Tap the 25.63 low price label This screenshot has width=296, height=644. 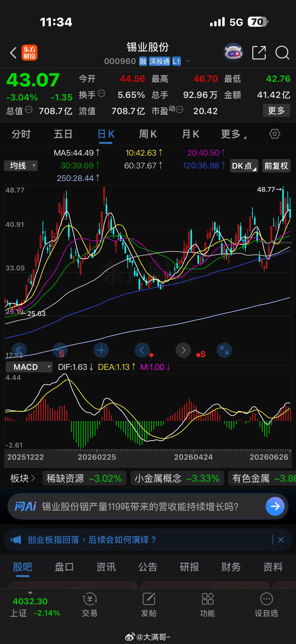point(36,313)
